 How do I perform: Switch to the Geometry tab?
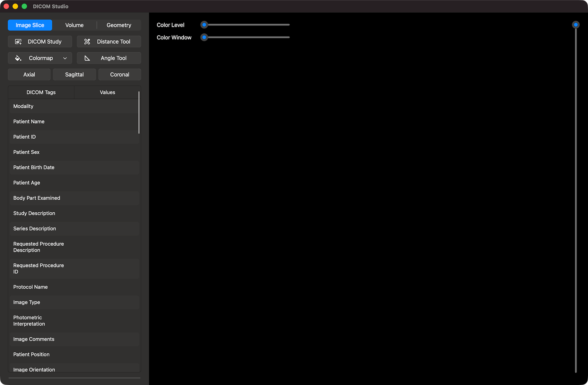(x=119, y=25)
